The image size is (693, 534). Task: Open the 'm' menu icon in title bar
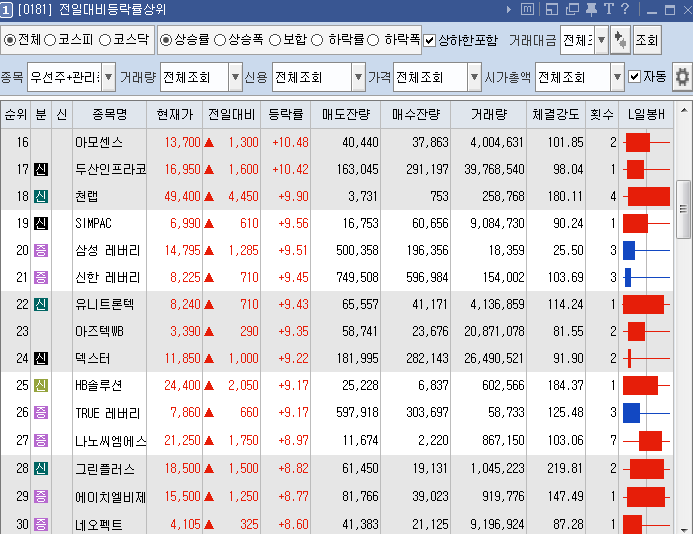[x=527, y=9]
